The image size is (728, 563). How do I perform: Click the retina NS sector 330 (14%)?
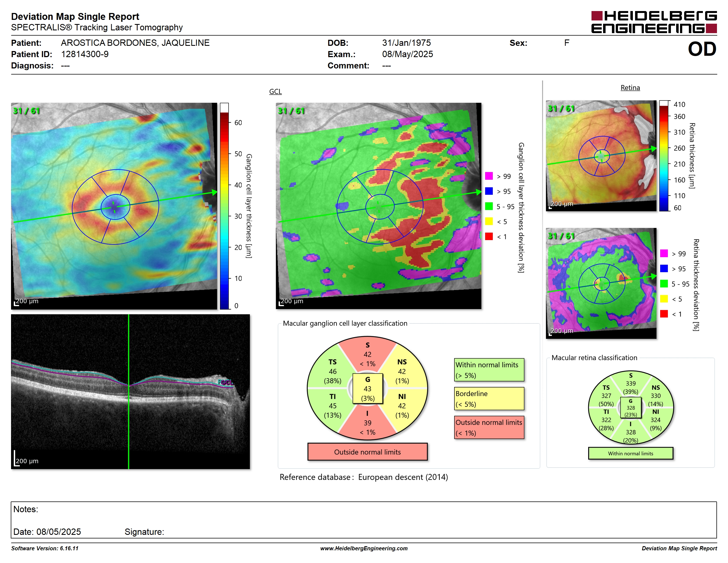click(x=655, y=395)
